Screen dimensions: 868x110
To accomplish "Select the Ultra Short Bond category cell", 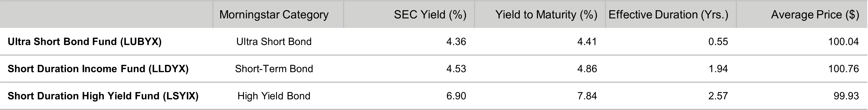I will pos(274,42).
